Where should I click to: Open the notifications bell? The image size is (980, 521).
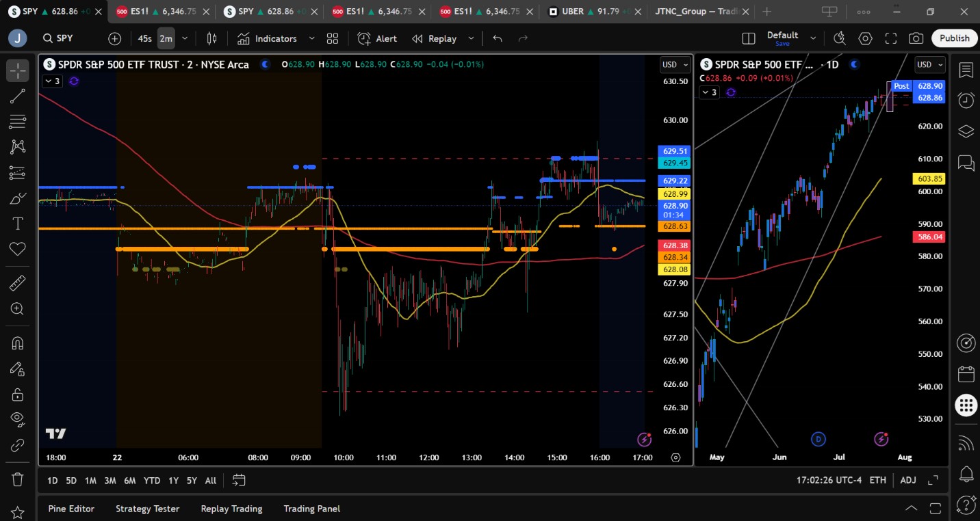tap(966, 473)
